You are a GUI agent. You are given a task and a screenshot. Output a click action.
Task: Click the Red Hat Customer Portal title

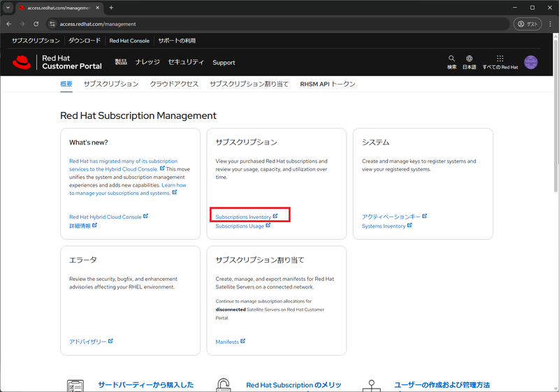72,62
